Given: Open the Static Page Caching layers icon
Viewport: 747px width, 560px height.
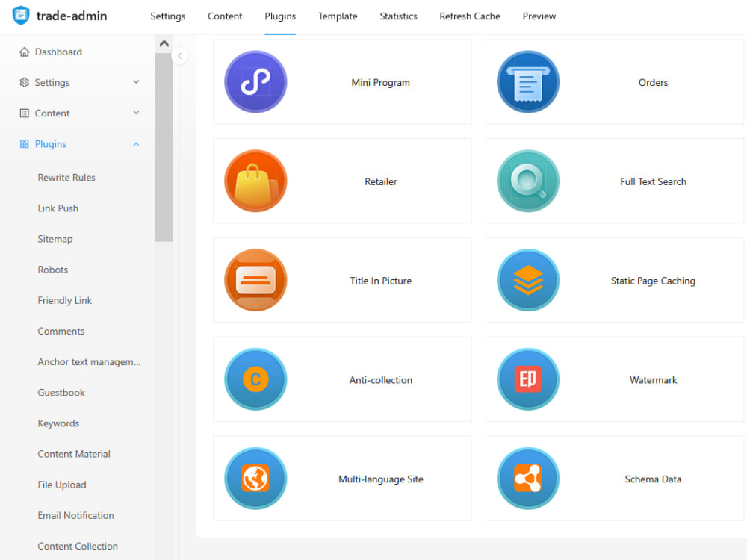Looking at the screenshot, I should click(528, 280).
